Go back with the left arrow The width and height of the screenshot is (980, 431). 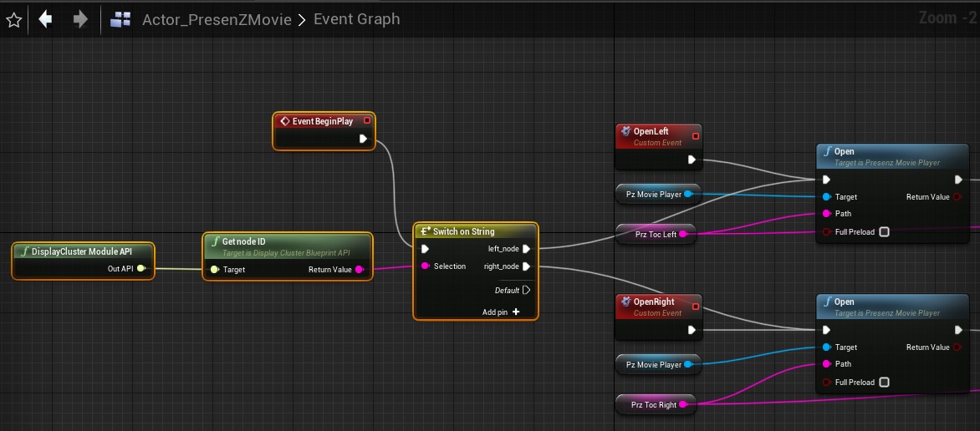tap(45, 19)
